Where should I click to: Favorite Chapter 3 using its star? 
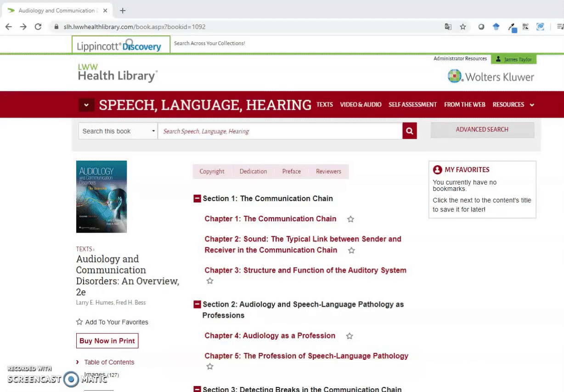point(210,281)
